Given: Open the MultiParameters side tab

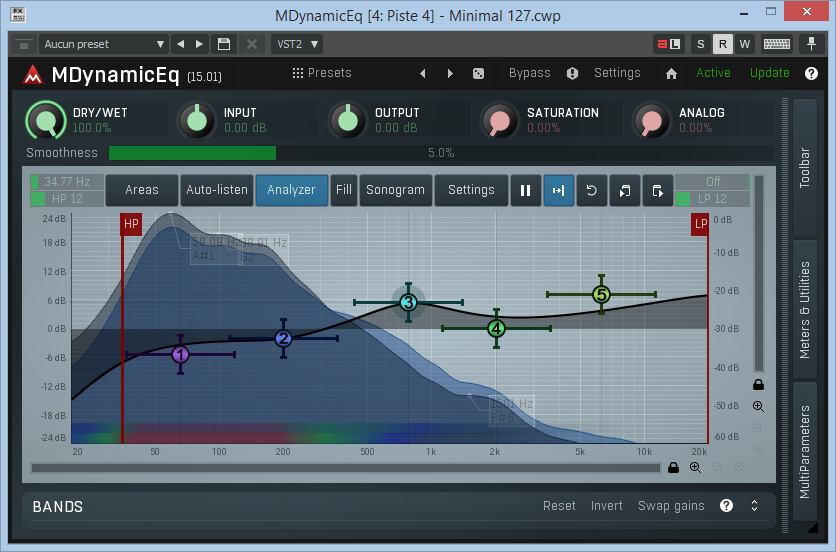Looking at the screenshot, I should 805,451.
